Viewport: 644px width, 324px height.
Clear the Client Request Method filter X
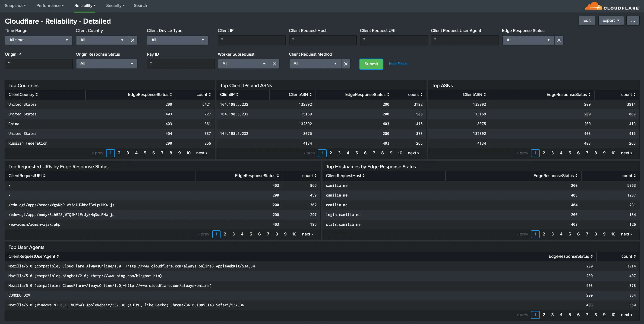pos(345,64)
